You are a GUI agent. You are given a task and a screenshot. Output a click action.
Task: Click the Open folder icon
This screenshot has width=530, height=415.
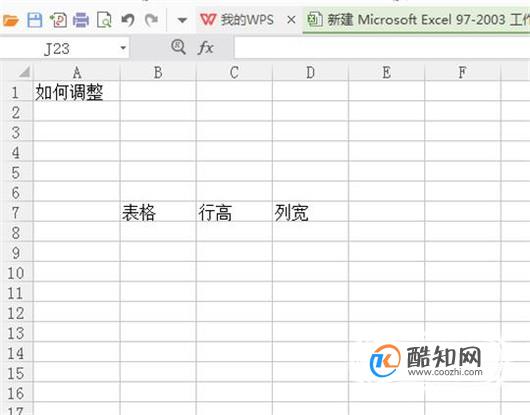(10, 21)
